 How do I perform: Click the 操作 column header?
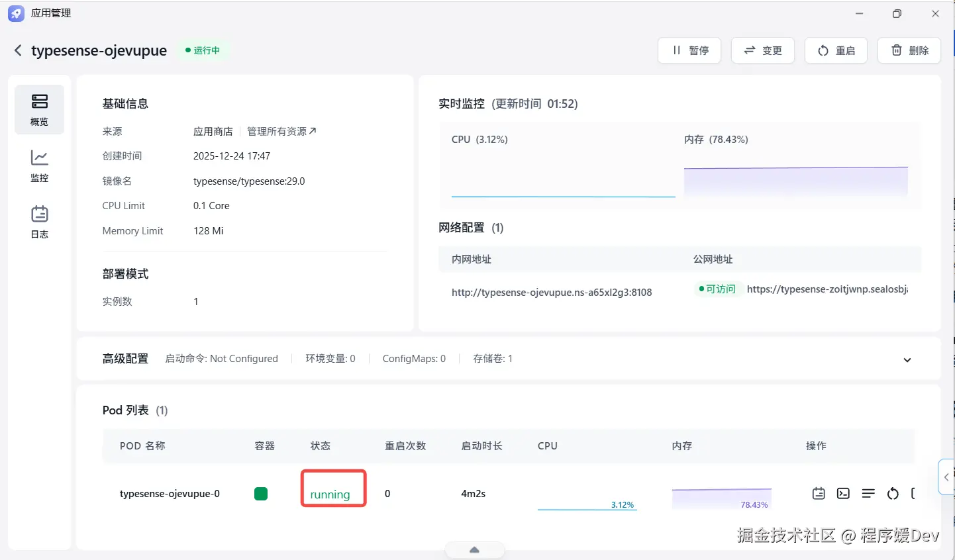pyautogui.click(x=816, y=446)
